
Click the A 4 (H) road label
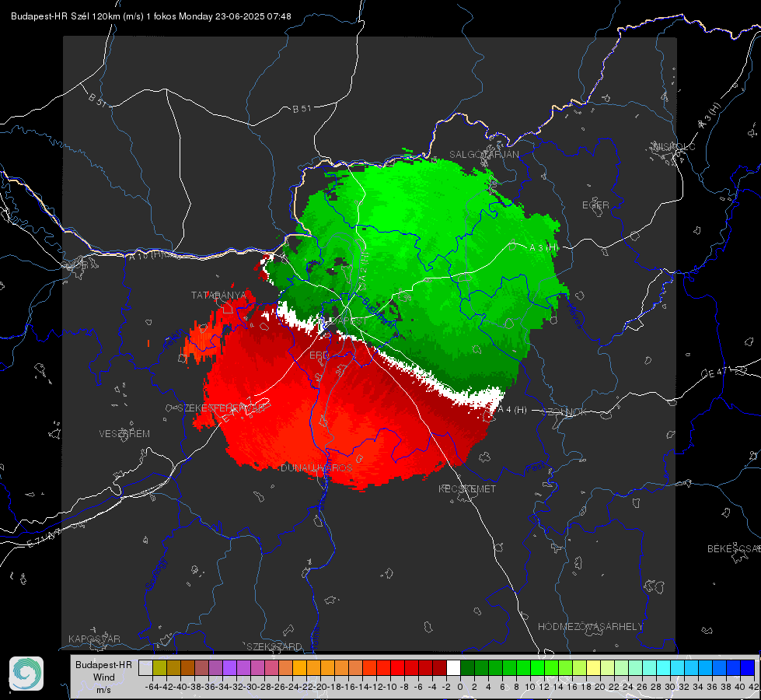[x=512, y=410]
